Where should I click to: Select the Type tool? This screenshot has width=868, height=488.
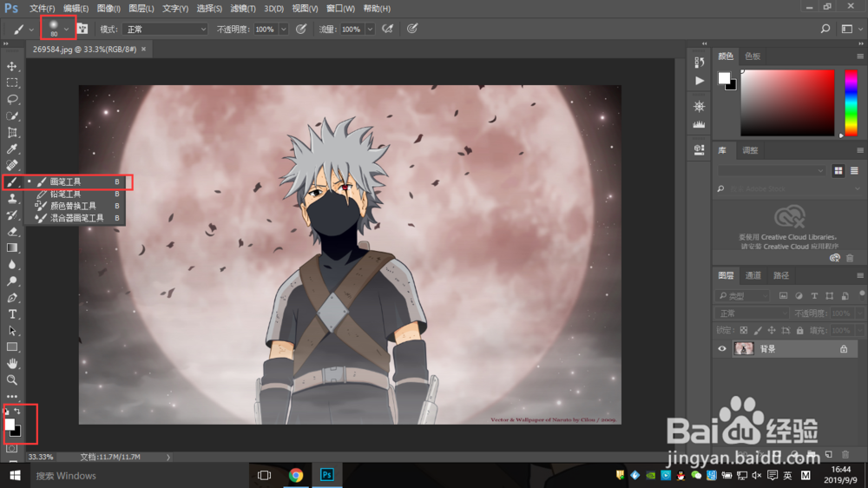11,314
